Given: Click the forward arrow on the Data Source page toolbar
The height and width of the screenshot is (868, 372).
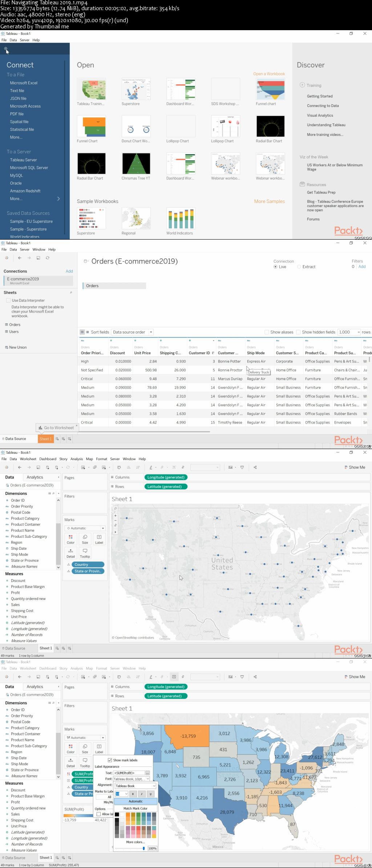Looking at the screenshot, I should 29,258.
